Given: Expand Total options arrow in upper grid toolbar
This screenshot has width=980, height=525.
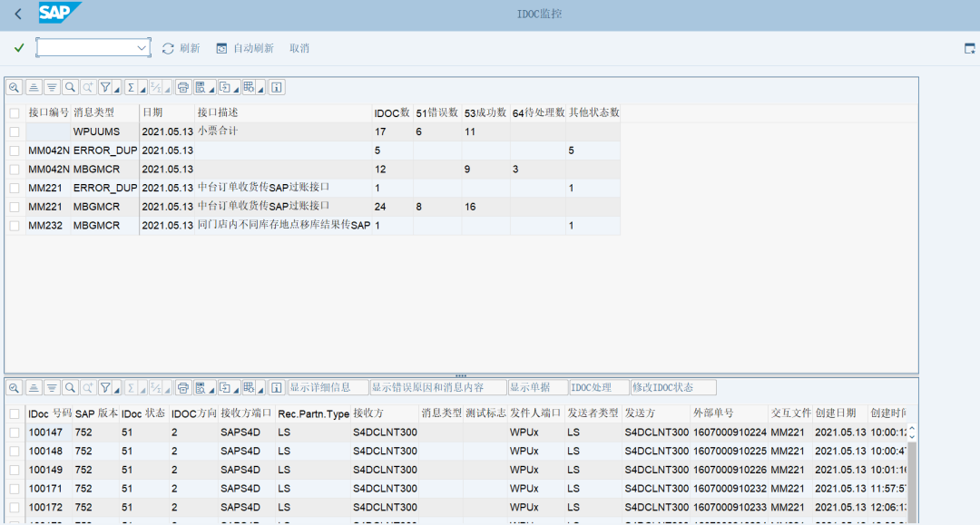Looking at the screenshot, I should pyautogui.click(x=142, y=89).
